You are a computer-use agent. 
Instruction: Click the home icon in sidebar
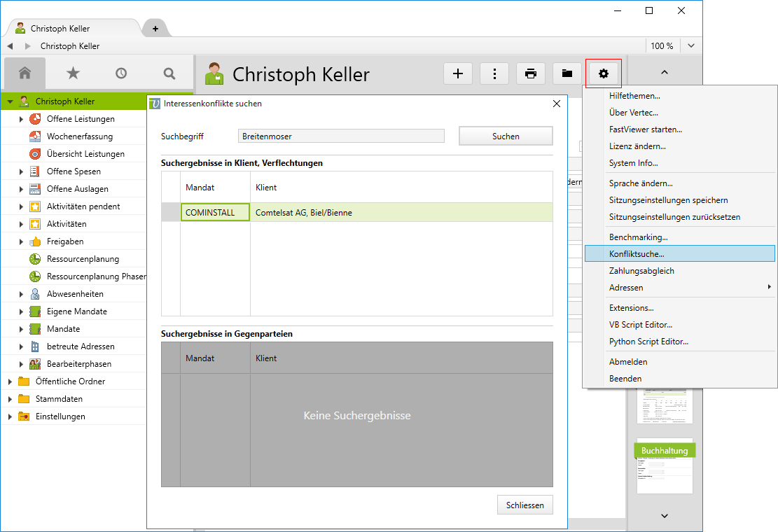(25, 73)
